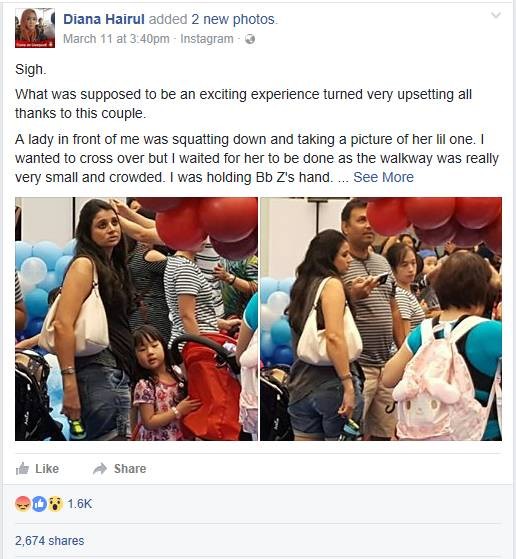Viewport: 516px width, 559px height.
Task: Click the March 11 at 3:40pm timestamp
Action: [116, 39]
